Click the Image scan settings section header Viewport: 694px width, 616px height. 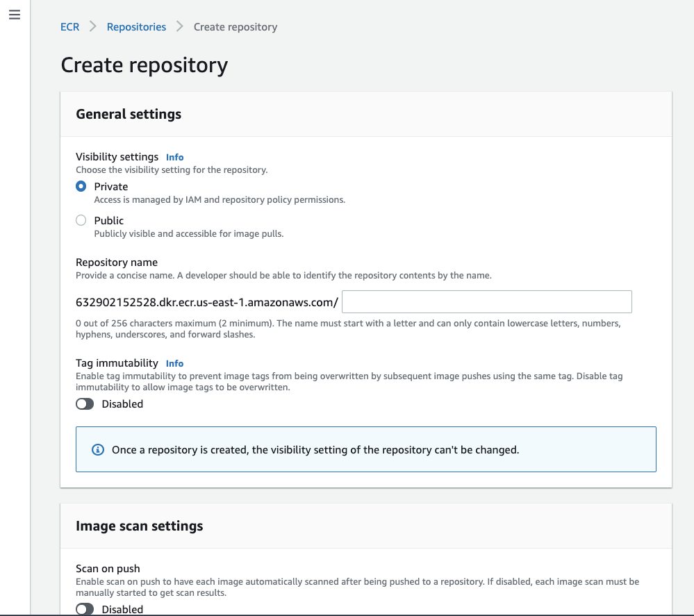139,526
